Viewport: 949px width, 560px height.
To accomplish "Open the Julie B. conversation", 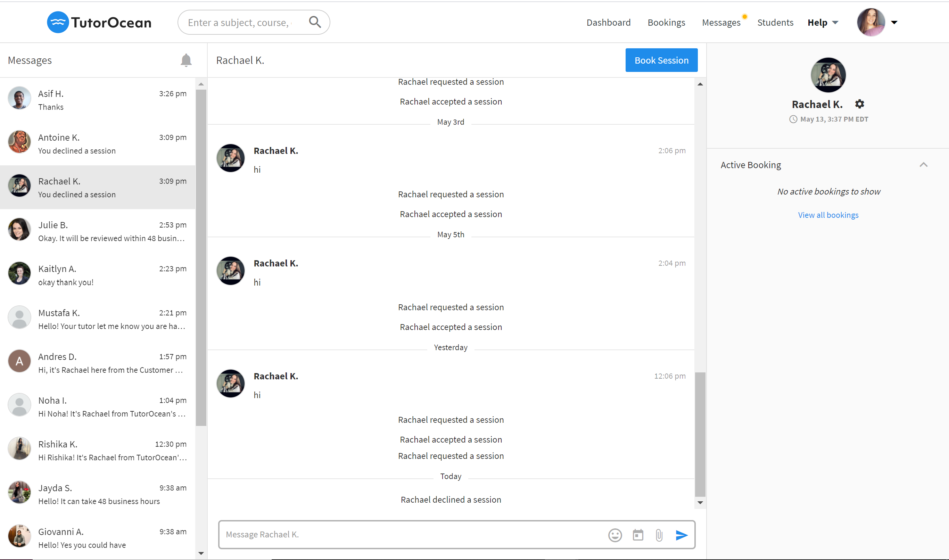I will coord(98,231).
